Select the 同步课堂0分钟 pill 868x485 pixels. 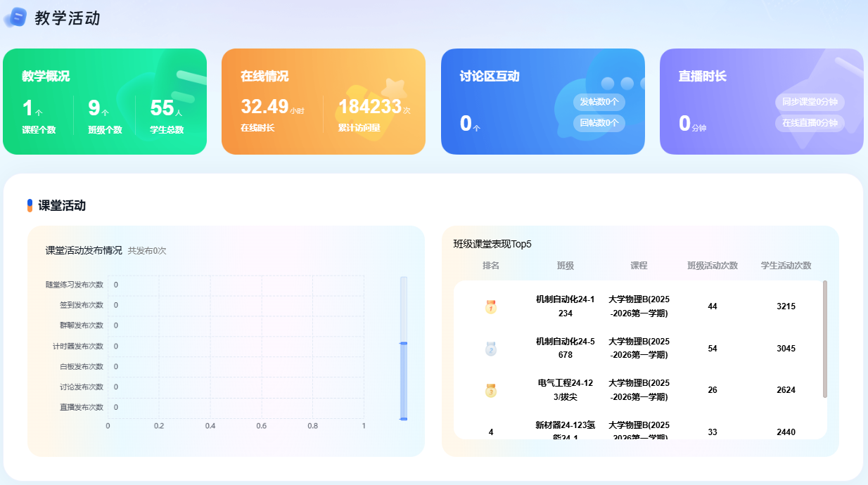(810, 102)
